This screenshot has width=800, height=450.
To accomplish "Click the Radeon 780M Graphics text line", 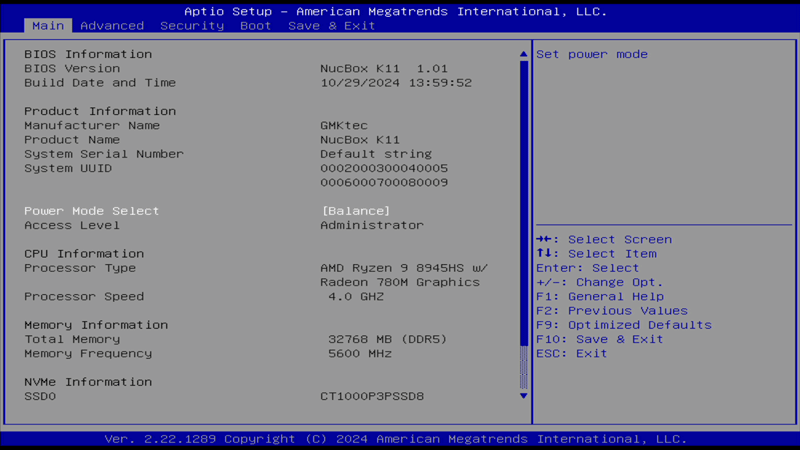I will (400, 282).
